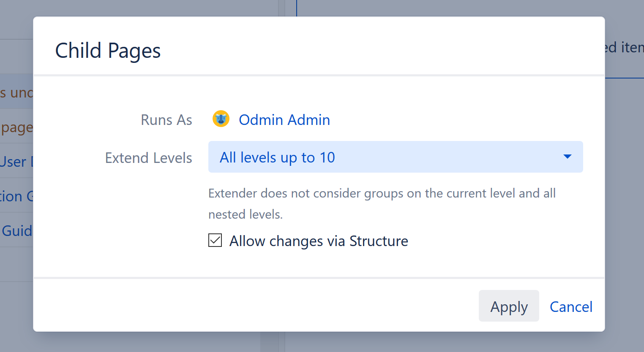Cancel the Child Pages dialog
Image resolution: width=644 pixels, height=352 pixels.
pos(571,306)
